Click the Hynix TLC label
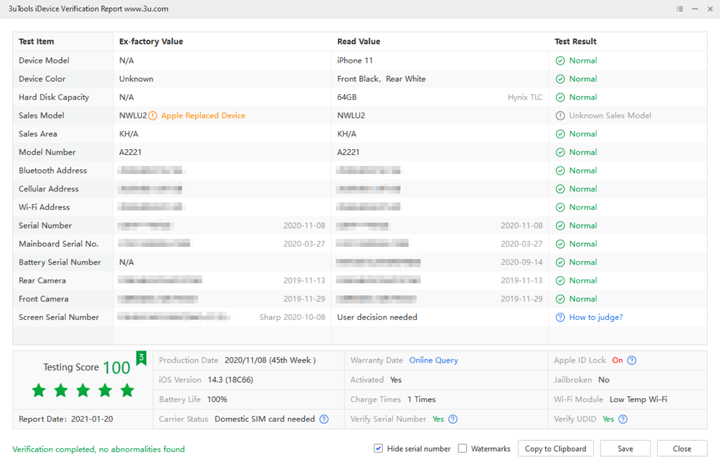Screen dimensions: 720x472 [525, 97]
